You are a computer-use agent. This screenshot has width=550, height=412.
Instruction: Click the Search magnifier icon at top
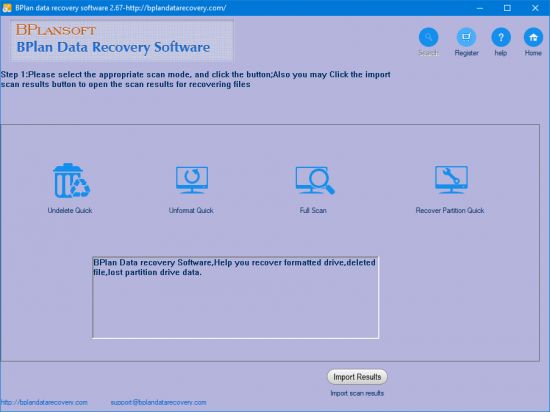428,37
